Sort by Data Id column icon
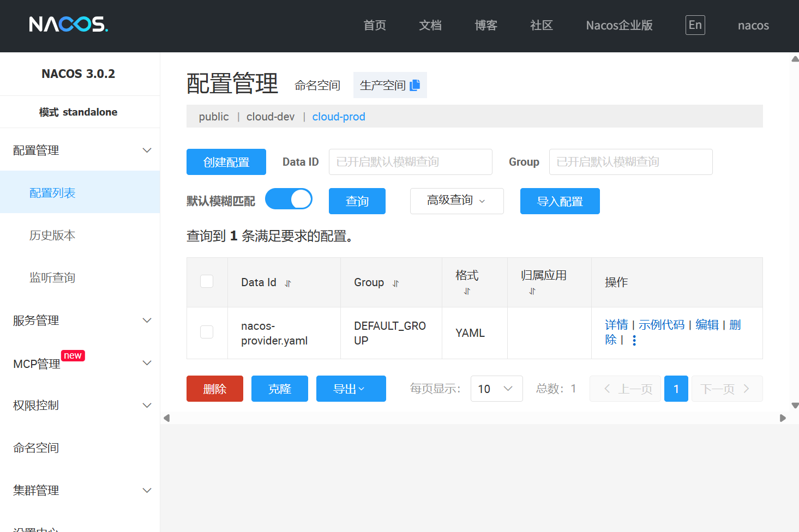 coord(288,283)
